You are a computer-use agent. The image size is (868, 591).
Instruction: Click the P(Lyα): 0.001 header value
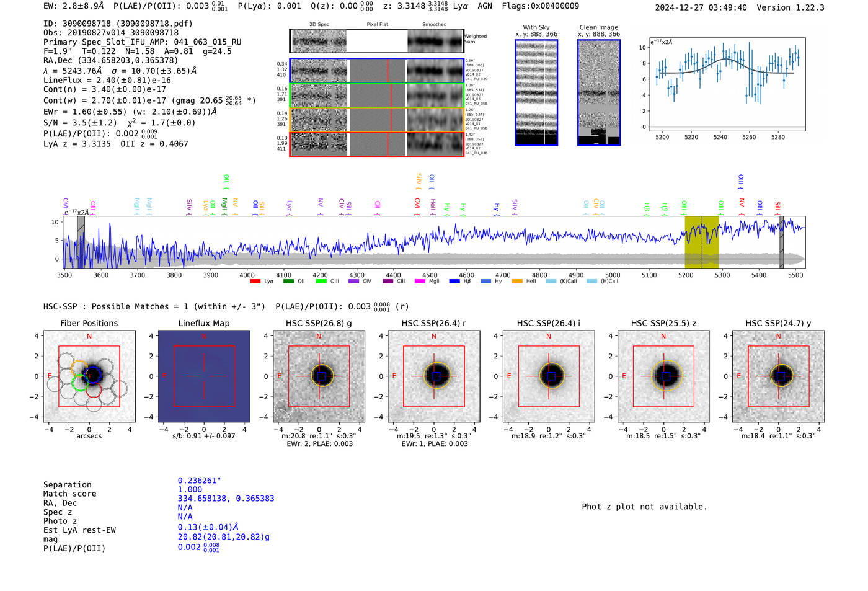tap(270, 6)
